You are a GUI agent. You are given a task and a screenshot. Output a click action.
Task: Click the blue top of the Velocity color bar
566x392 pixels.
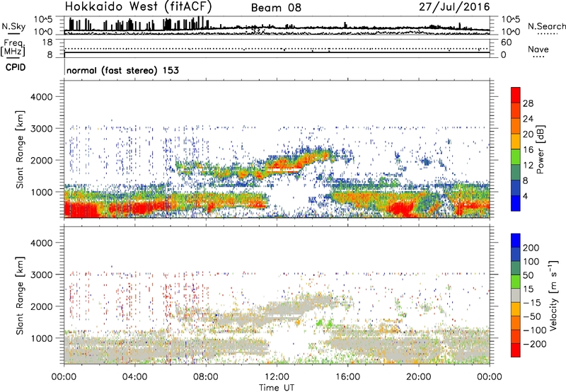click(516, 241)
